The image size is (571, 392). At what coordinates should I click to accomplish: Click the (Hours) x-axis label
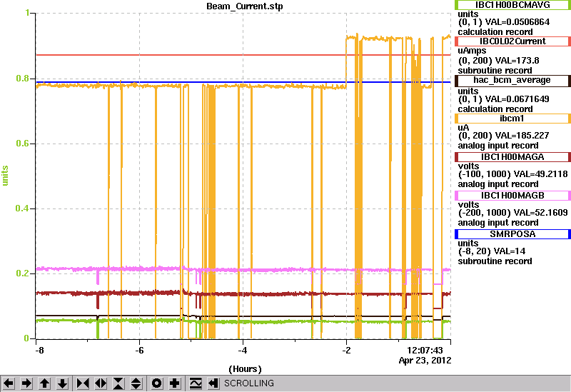click(245, 369)
